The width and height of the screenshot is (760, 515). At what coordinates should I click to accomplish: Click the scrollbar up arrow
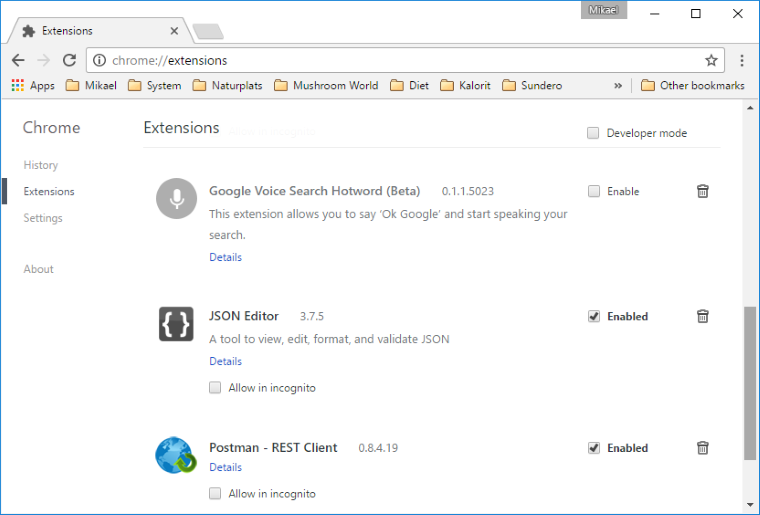pyautogui.click(x=750, y=108)
